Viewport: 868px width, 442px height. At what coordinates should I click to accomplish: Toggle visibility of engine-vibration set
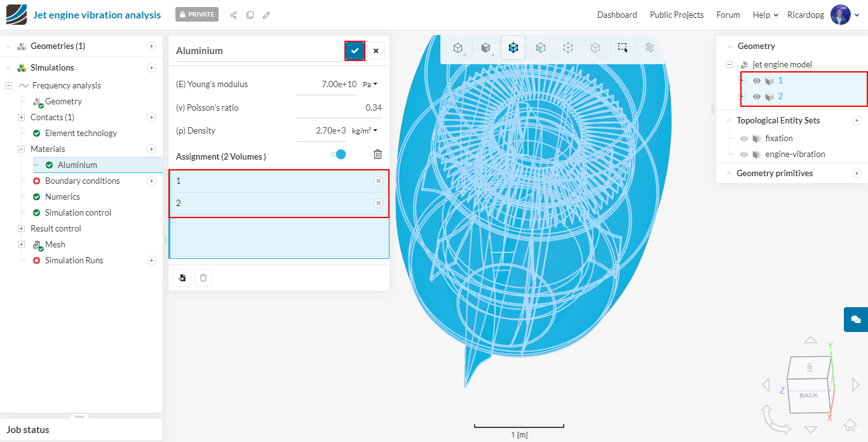click(744, 154)
